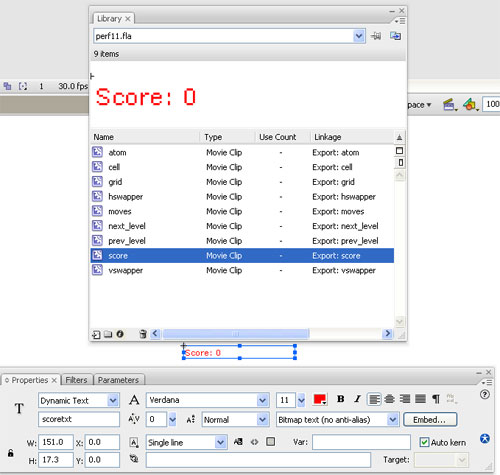The width and height of the screenshot is (500, 475).
Task: Toggle sort order arrow in Library
Action: (x=399, y=137)
